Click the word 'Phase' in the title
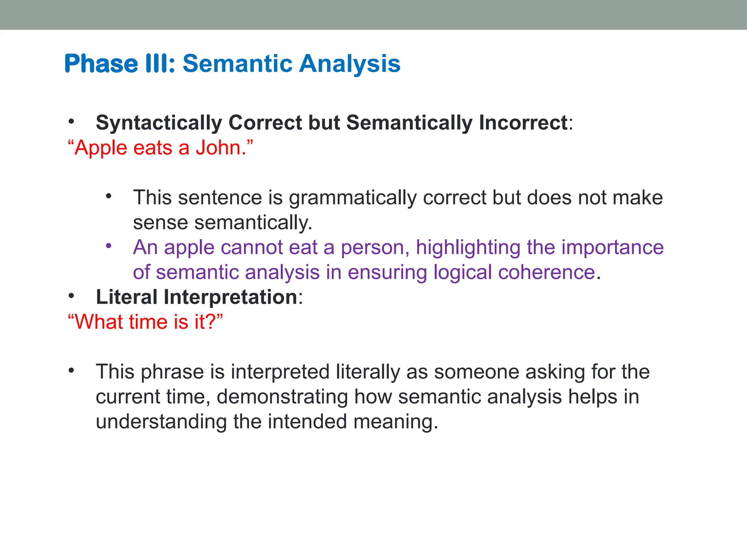Viewport: 747px width, 560px height. pos(101,64)
